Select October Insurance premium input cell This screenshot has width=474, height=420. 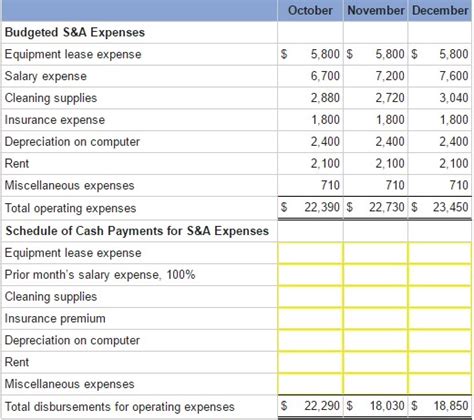(310, 318)
